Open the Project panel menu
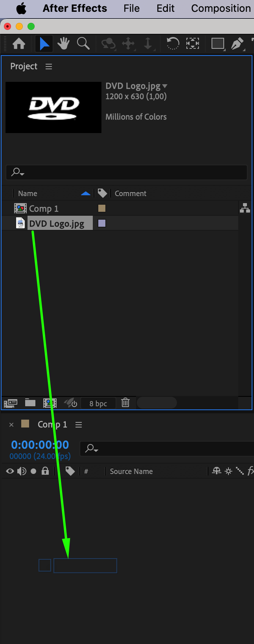Screen dimensions: 254x644 click(x=49, y=67)
